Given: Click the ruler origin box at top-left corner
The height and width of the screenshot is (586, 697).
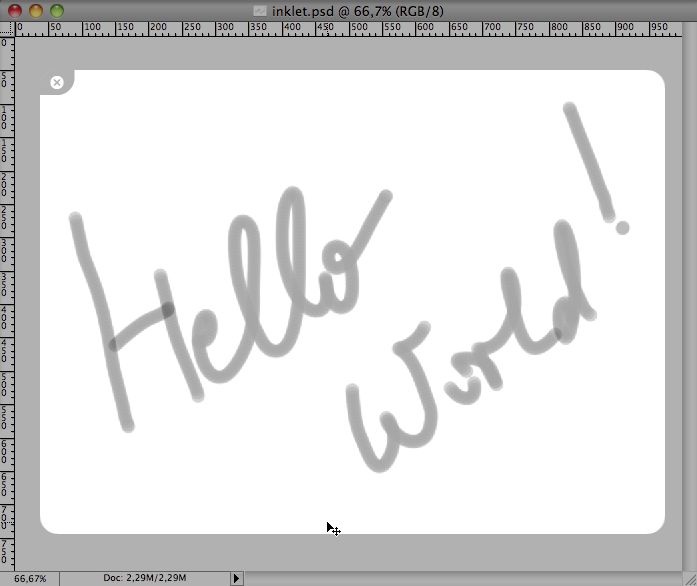Looking at the screenshot, I should pyautogui.click(x=6, y=28).
